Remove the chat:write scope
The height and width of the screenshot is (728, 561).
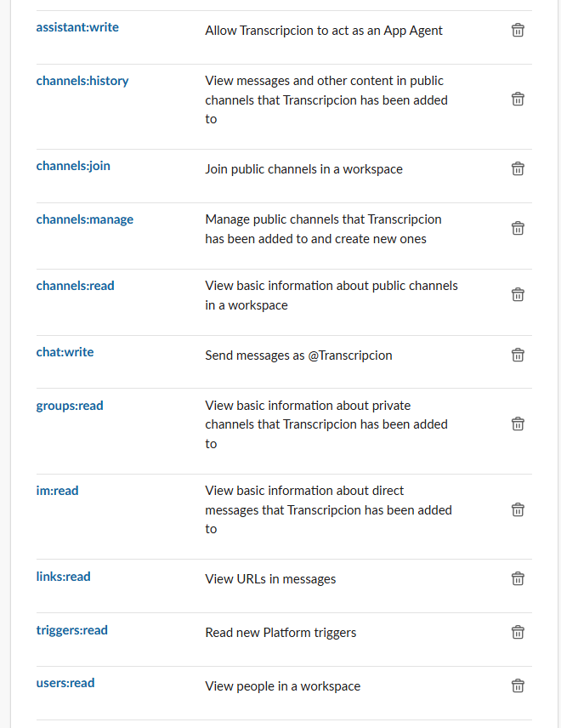tap(518, 355)
